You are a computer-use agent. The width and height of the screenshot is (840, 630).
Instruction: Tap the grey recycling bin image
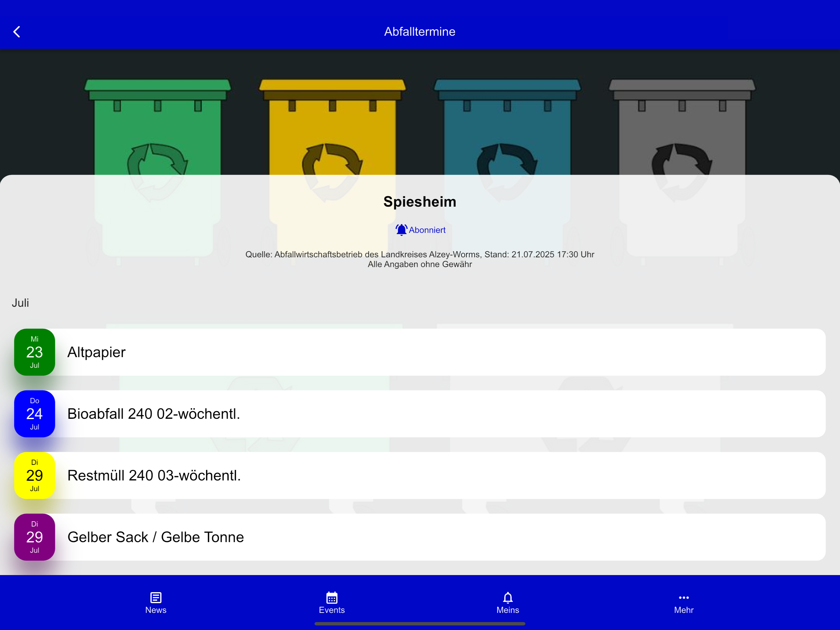(x=682, y=127)
